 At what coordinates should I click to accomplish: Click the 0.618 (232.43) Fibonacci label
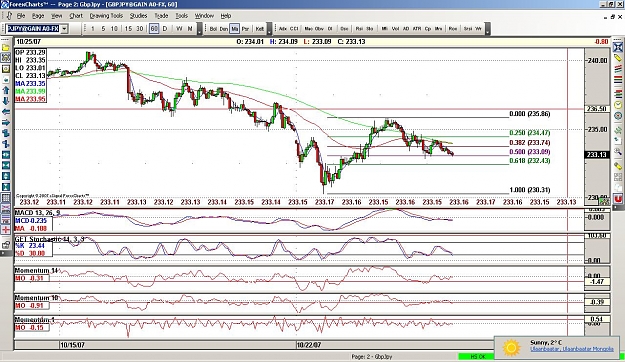tap(530, 161)
